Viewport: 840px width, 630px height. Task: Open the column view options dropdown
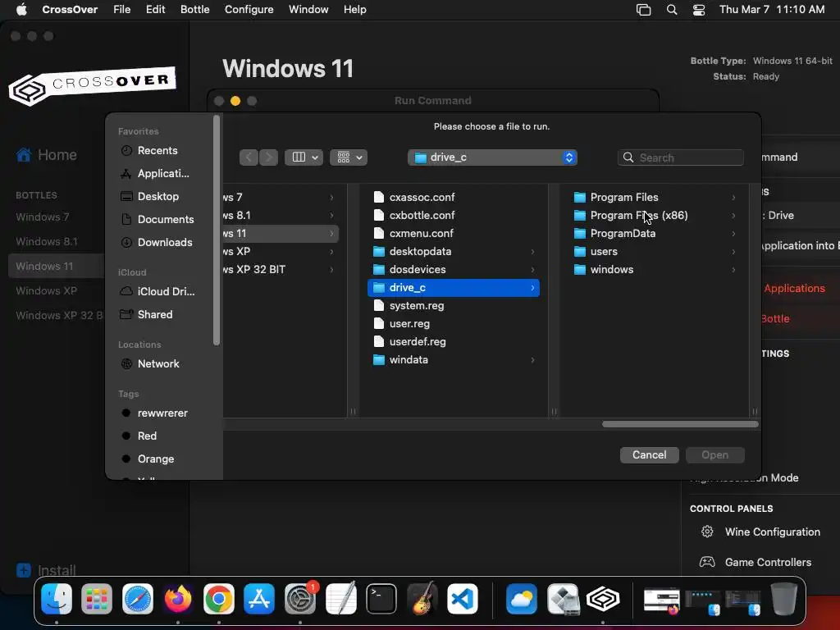(304, 157)
